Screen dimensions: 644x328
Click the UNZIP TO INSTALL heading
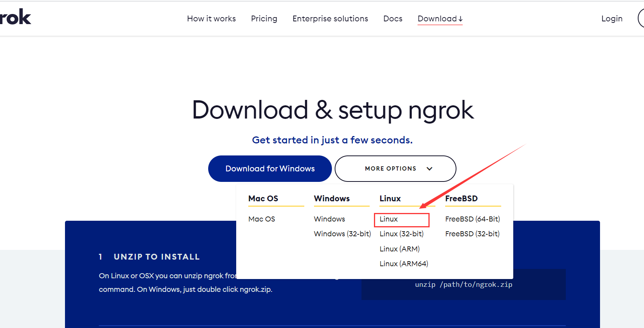pos(157,257)
